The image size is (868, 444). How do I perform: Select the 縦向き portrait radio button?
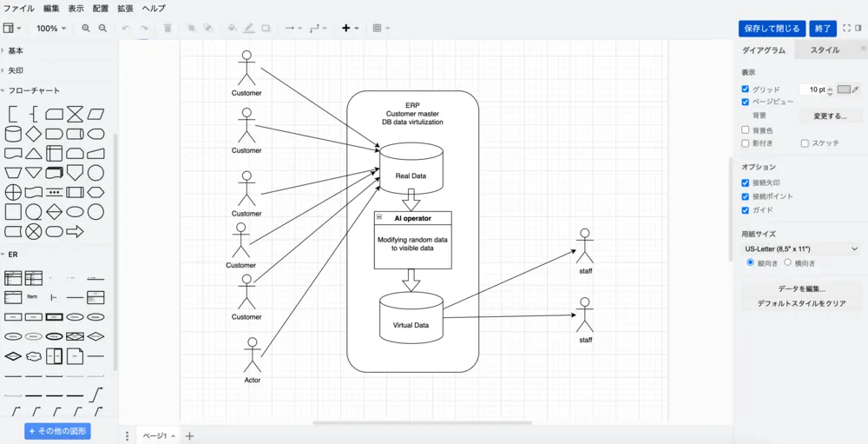(x=751, y=262)
